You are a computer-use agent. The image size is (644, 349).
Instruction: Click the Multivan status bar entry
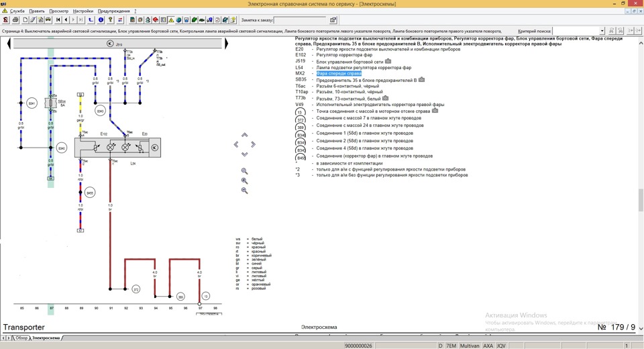click(x=470, y=346)
